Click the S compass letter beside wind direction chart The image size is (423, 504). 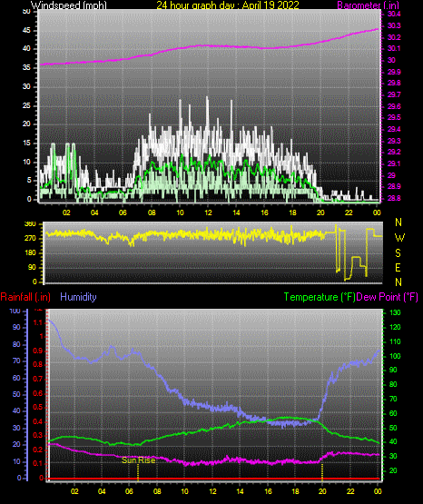tap(398, 253)
